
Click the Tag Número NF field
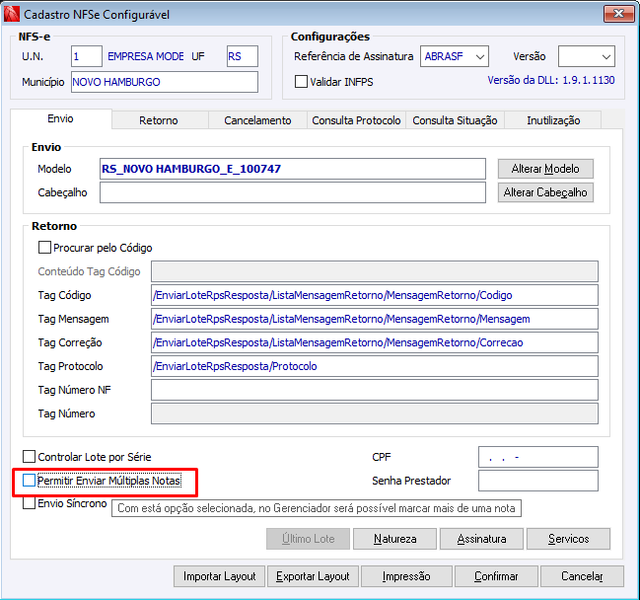375,390
